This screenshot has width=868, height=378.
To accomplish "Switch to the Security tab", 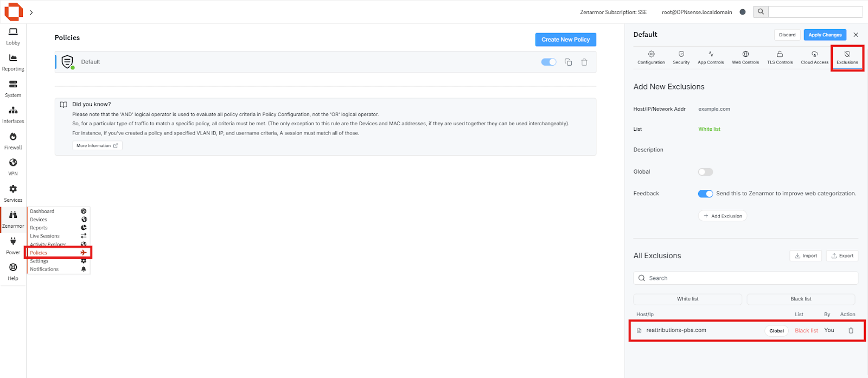I will tap(681, 57).
